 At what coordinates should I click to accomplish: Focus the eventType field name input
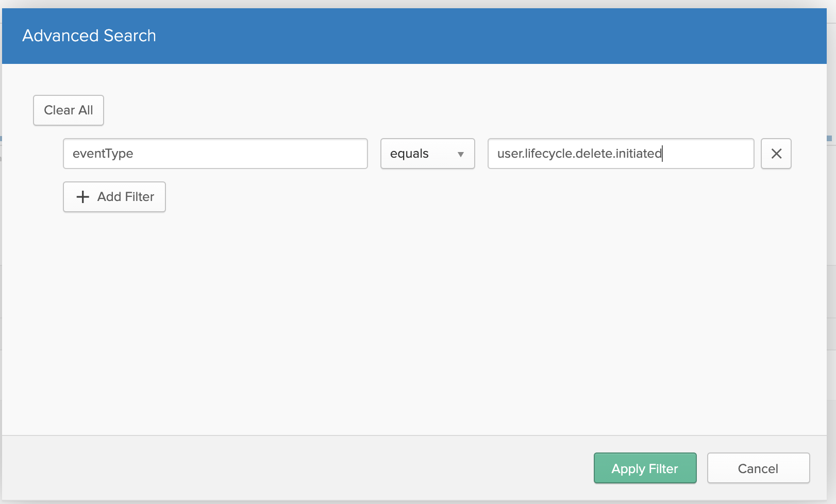click(x=215, y=154)
